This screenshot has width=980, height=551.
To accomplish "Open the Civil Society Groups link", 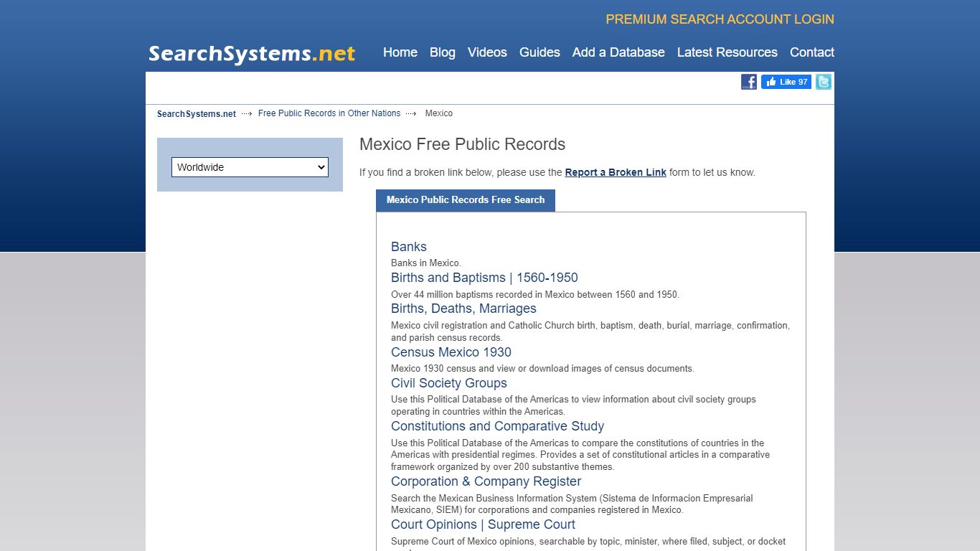I will pyautogui.click(x=449, y=383).
